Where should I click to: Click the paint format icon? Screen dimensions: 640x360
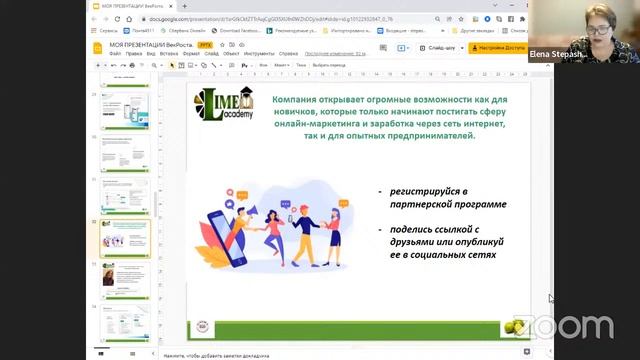coord(142,65)
